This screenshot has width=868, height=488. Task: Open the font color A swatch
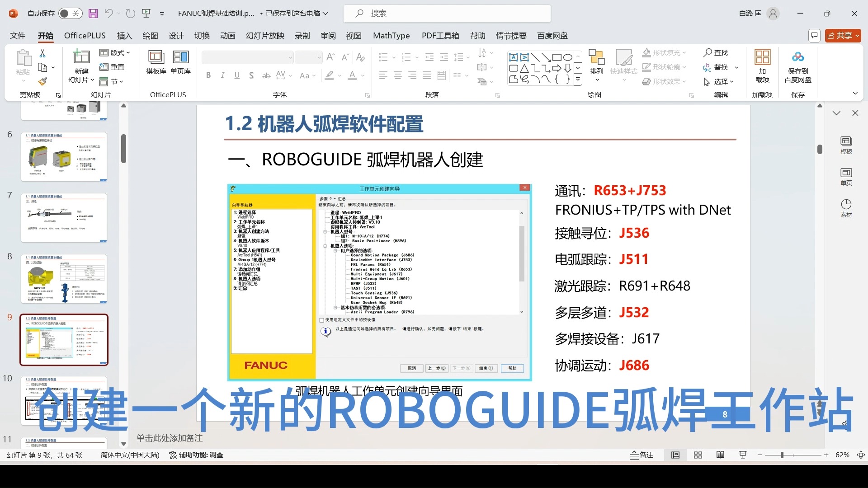(x=352, y=75)
